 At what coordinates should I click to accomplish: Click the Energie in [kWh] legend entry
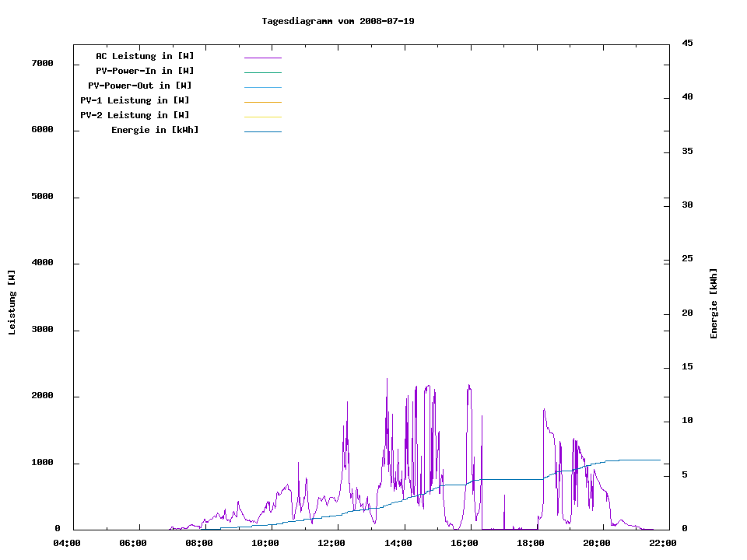[x=155, y=130]
